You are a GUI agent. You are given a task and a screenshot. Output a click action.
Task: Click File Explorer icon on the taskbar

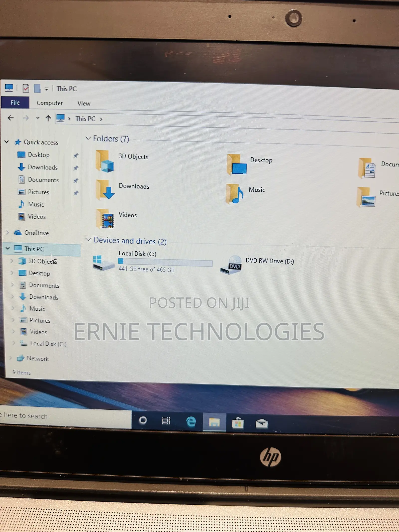pyautogui.click(x=214, y=422)
